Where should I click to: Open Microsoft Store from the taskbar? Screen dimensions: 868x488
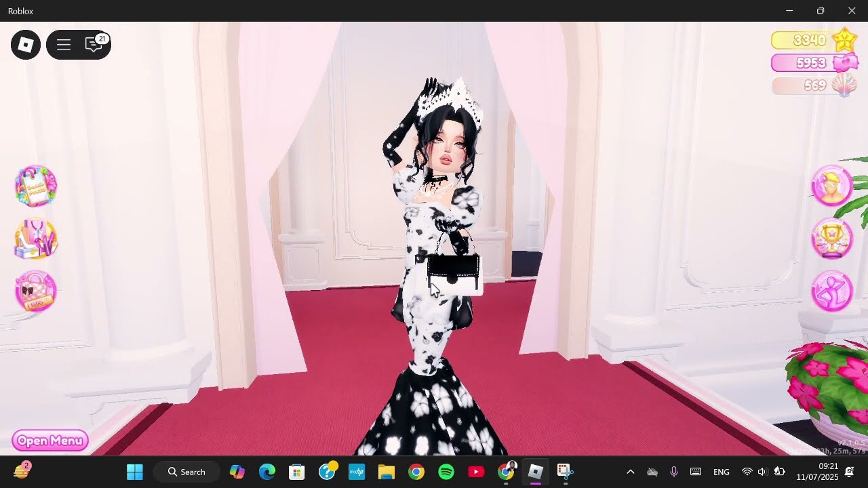(296, 472)
